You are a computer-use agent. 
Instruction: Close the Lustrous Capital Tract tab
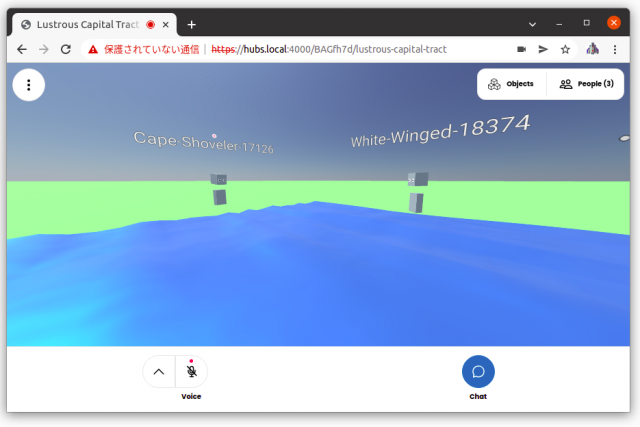point(167,24)
